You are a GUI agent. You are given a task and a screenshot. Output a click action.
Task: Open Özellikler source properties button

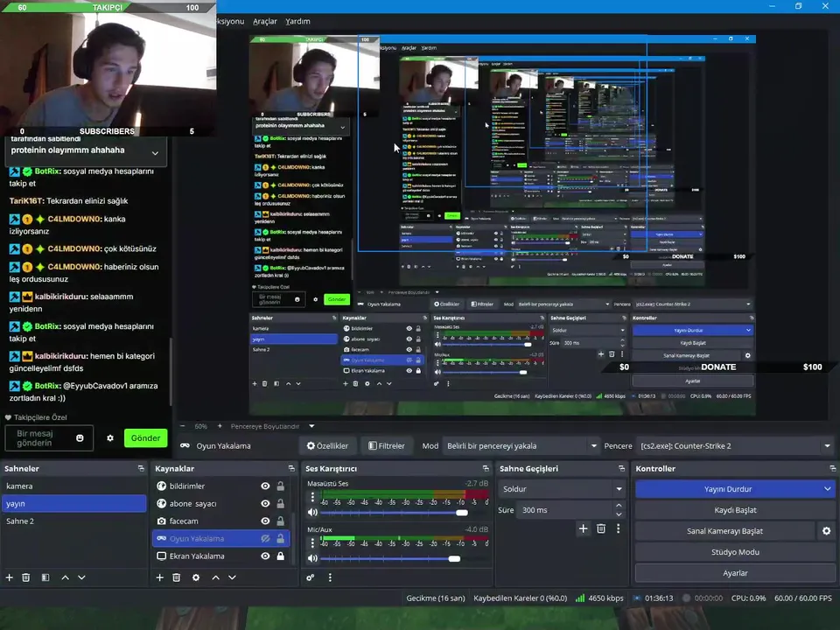[327, 445]
